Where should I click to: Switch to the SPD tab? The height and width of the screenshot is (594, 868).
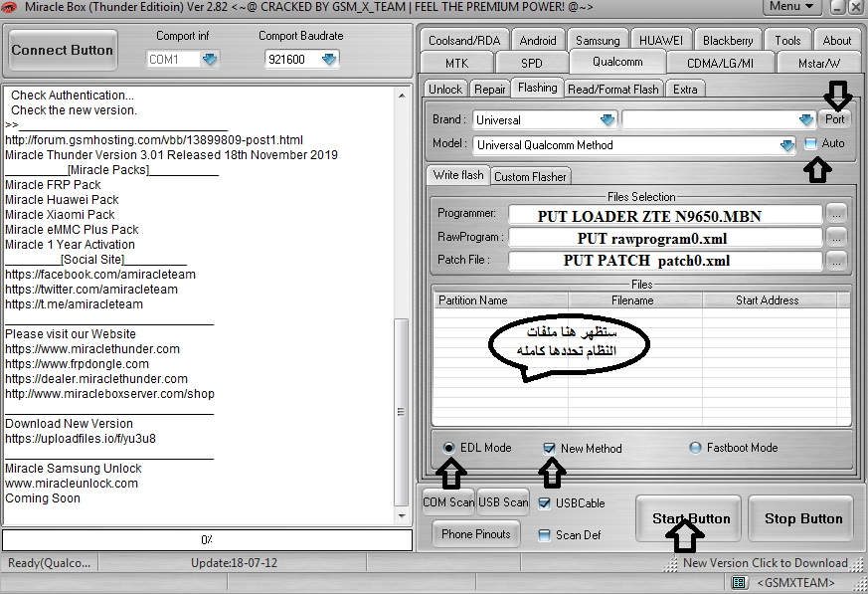pos(531,63)
